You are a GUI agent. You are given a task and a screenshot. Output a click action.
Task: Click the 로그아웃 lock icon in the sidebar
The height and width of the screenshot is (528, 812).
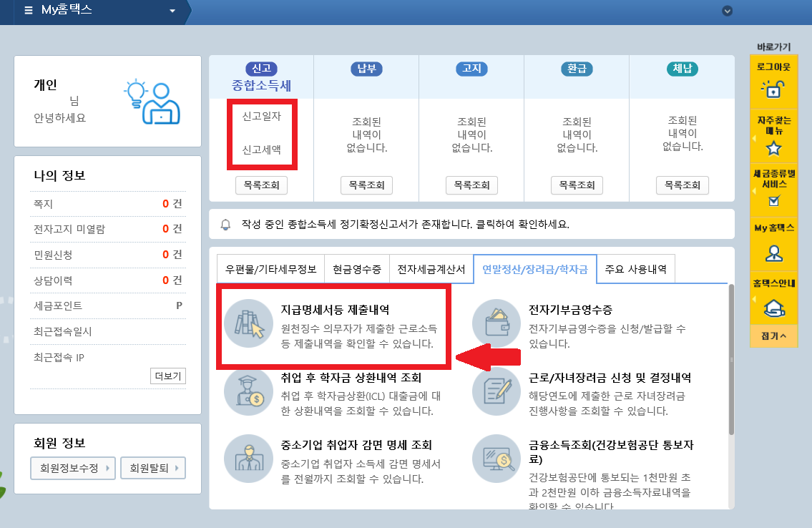click(x=773, y=89)
